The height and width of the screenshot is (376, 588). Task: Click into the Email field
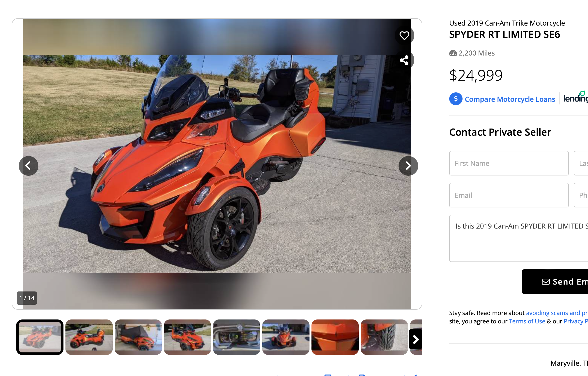pyautogui.click(x=509, y=195)
